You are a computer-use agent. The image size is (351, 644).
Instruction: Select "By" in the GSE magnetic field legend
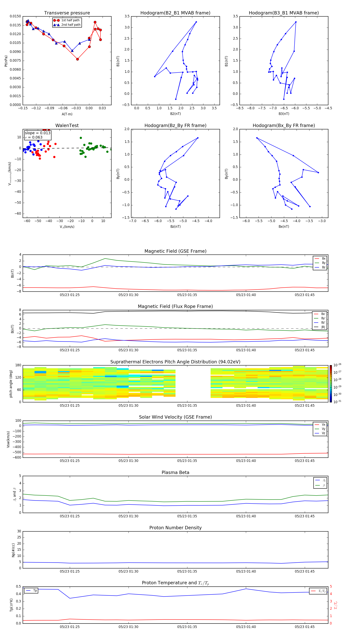(320, 263)
